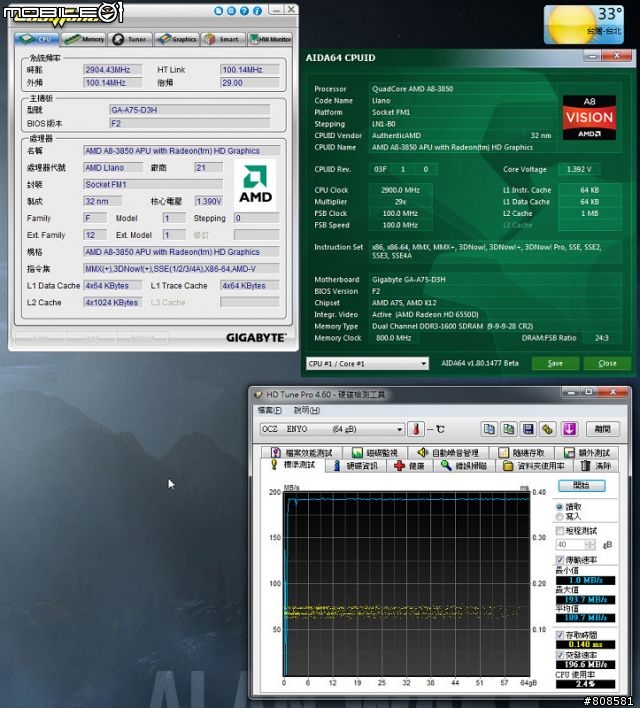640x709 pixels.
Task: Select the 標準測試 tab
Action: tap(293, 465)
